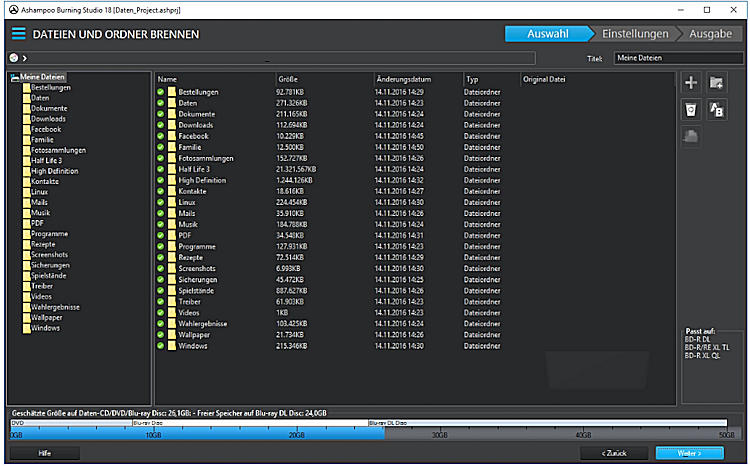Viewport: 750px width, 466px height.
Task: Go to the Ausgabe step tab
Action: [712, 34]
